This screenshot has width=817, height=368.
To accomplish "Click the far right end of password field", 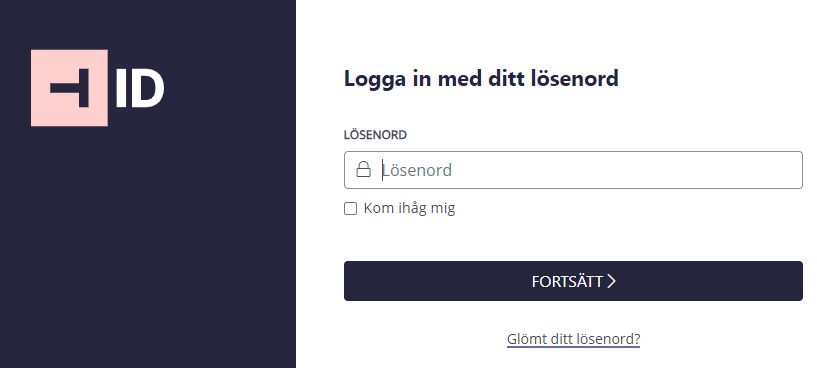I will pyautogui.click(x=782, y=170).
